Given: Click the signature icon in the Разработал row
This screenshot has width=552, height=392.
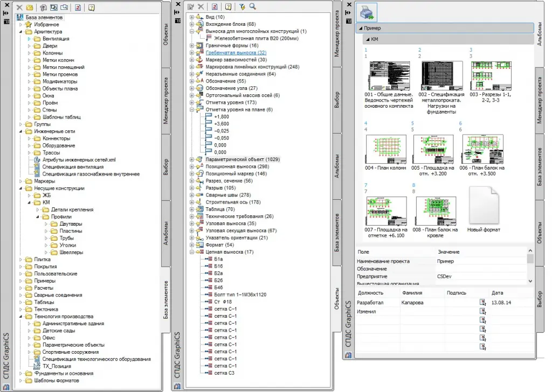Looking at the screenshot, I should coord(482,303).
